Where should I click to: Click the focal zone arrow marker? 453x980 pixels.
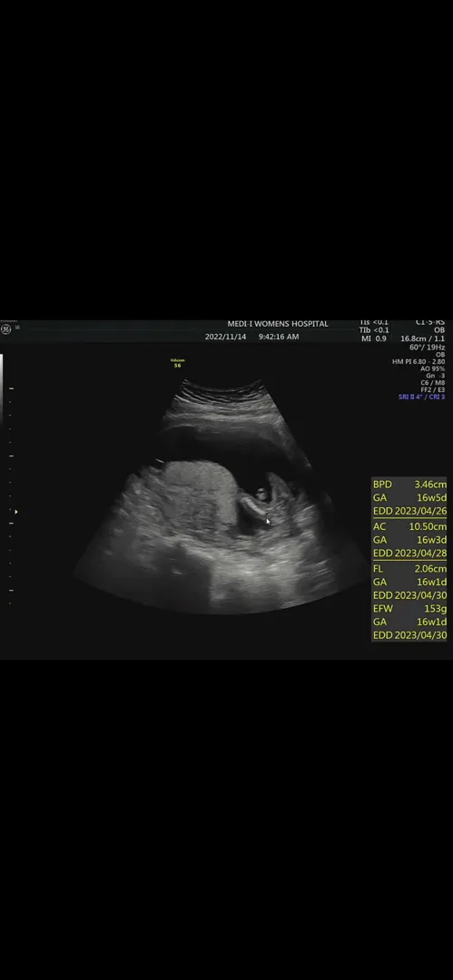point(15,512)
